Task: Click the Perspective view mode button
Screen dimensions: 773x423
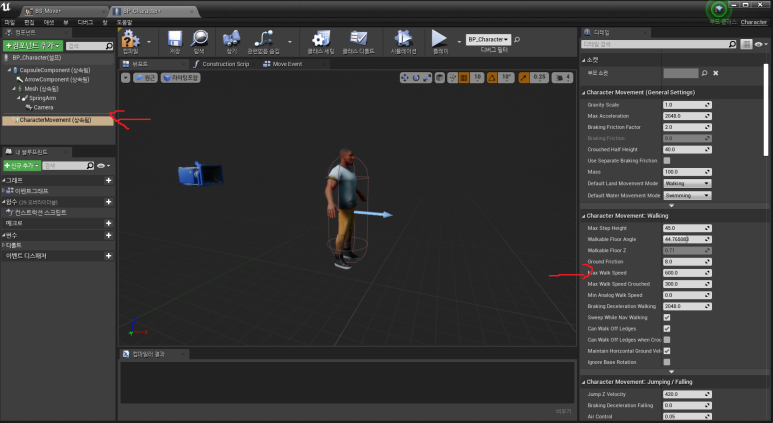Action: click(x=145, y=77)
